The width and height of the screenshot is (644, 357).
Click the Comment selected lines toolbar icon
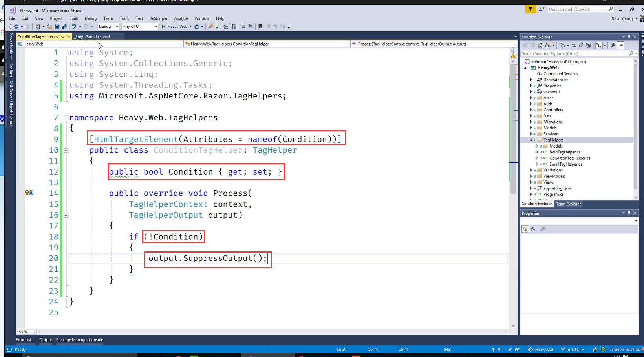tap(243, 26)
